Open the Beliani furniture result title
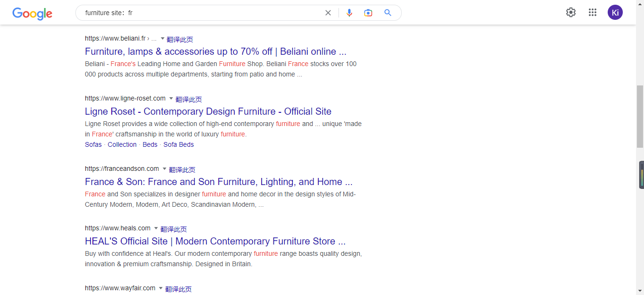 [x=215, y=51]
